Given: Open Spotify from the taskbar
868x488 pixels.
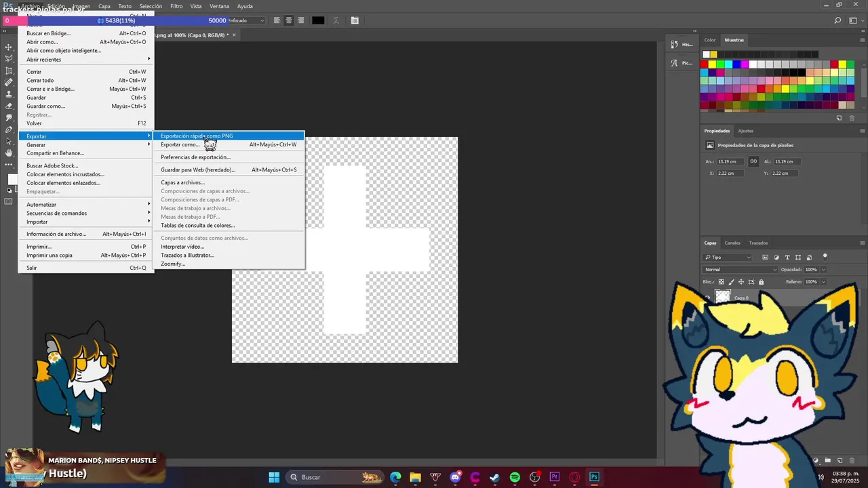Looking at the screenshot, I should pyautogui.click(x=515, y=477).
